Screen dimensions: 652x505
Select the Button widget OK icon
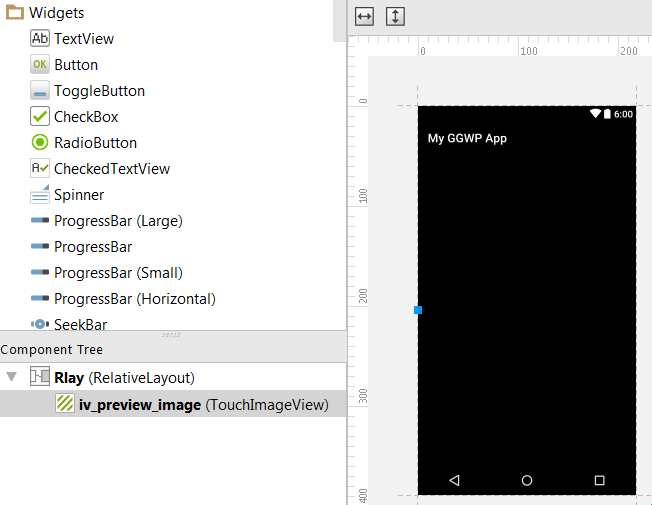pyautogui.click(x=40, y=64)
